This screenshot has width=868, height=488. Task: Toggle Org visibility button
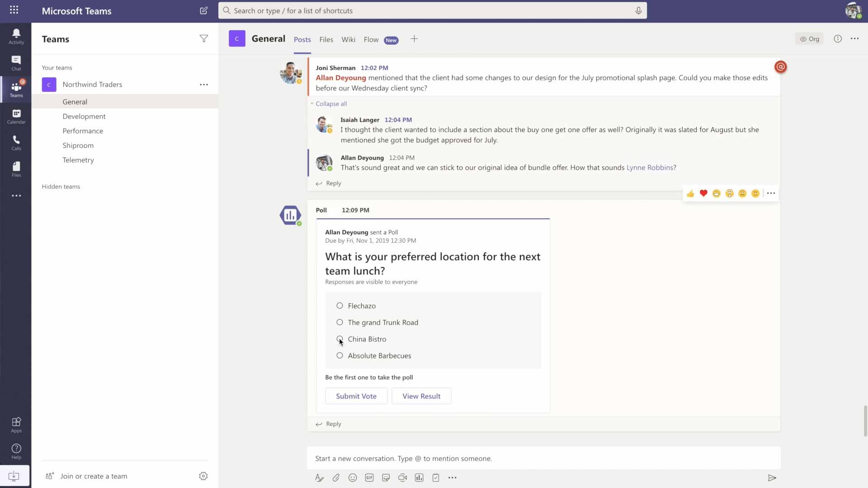pyautogui.click(x=809, y=39)
